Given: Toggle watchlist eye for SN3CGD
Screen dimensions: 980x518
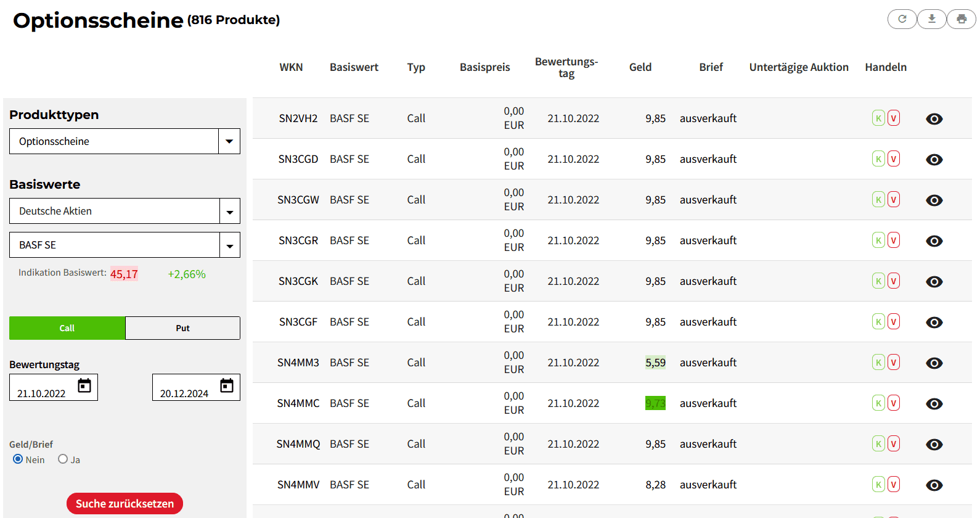Looking at the screenshot, I should pyautogui.click(x=934, y=160).
